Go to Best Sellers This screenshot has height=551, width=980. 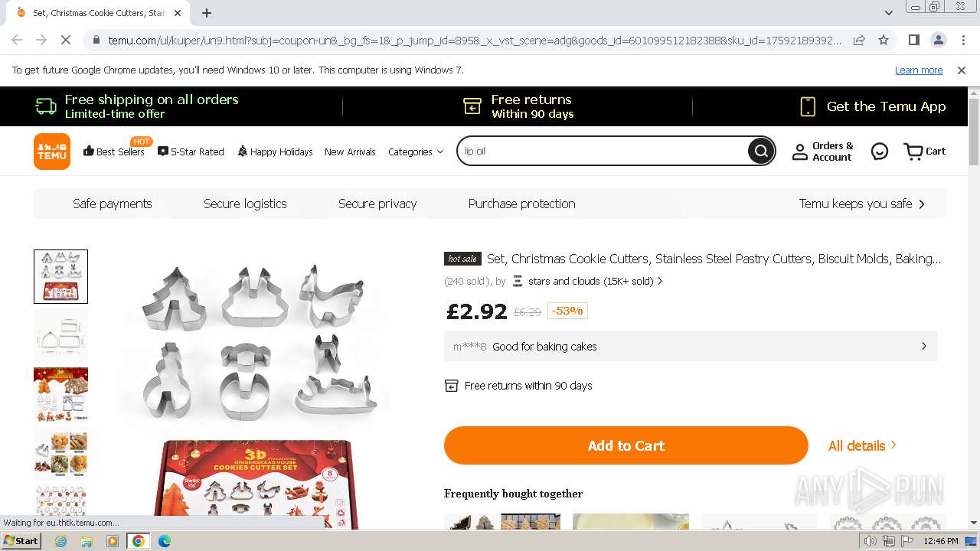[x=114, y=152]
